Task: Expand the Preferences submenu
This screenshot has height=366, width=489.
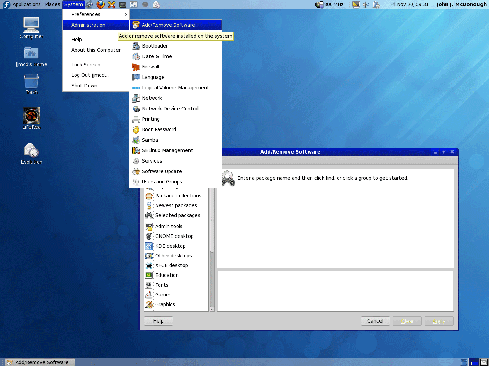Action: [96, 14]
